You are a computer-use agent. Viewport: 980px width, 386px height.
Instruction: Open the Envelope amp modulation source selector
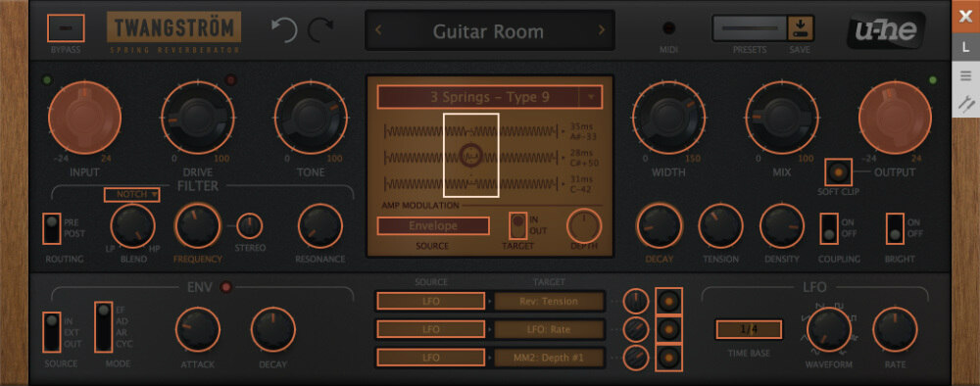433,225
